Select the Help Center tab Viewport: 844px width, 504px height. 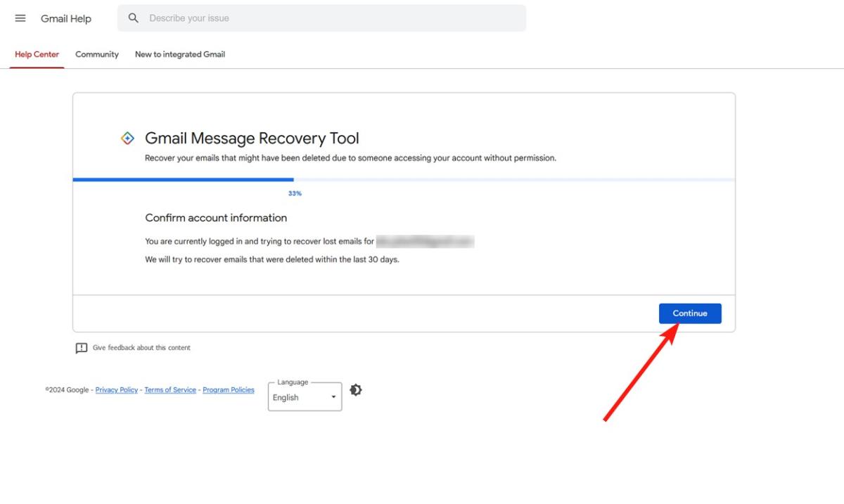point(37,54)
